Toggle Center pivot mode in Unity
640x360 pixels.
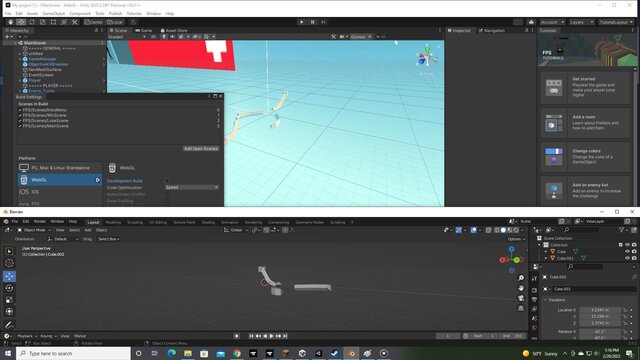(93, 22)
